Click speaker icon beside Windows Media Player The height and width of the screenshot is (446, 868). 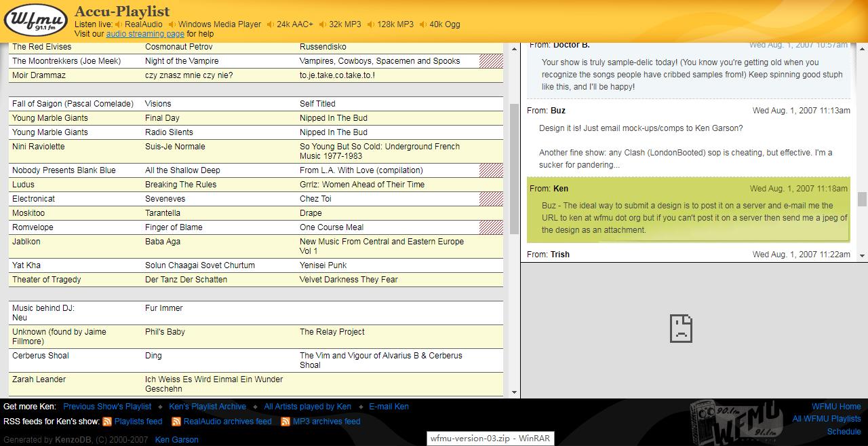click(x=172, y=24)
